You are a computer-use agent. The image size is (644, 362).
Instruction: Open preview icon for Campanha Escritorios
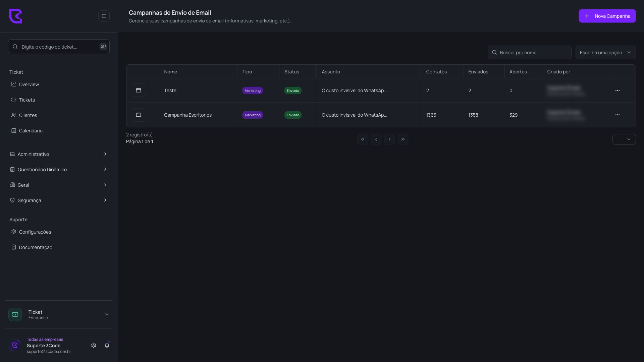coord(139,115)
